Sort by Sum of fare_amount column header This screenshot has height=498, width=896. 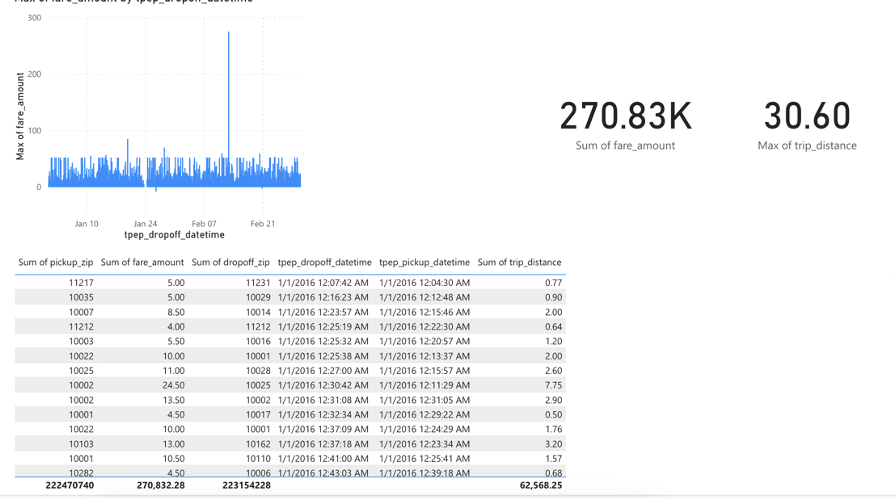point(142,262)
